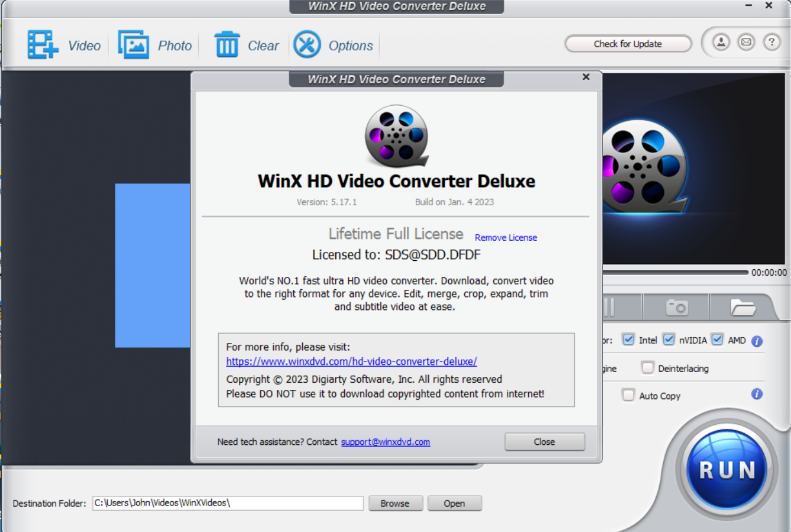Toggle the Intel hardware acceleration checkbox
This screenshot has height=532, width=791.
tap(628, 340)
